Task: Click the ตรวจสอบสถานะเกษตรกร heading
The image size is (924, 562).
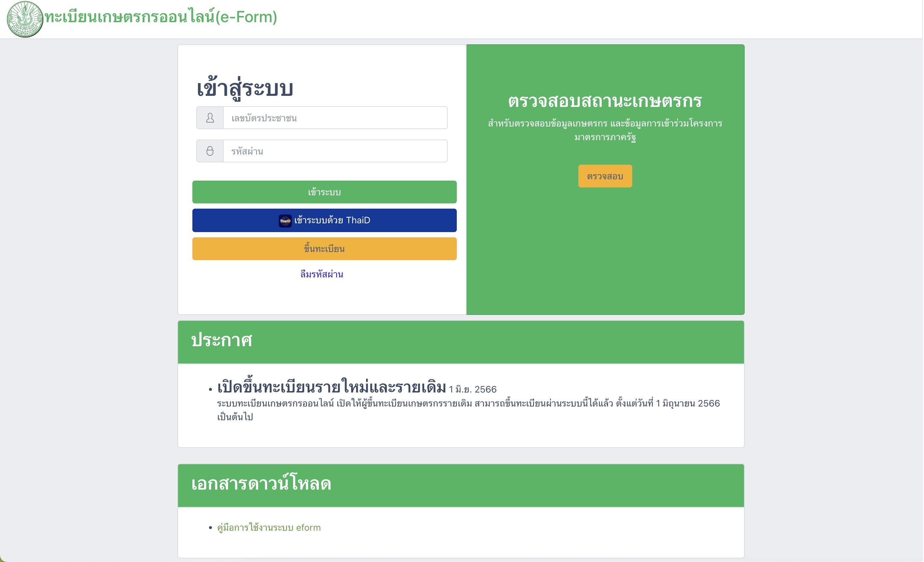Action: (x=605, y=101)
